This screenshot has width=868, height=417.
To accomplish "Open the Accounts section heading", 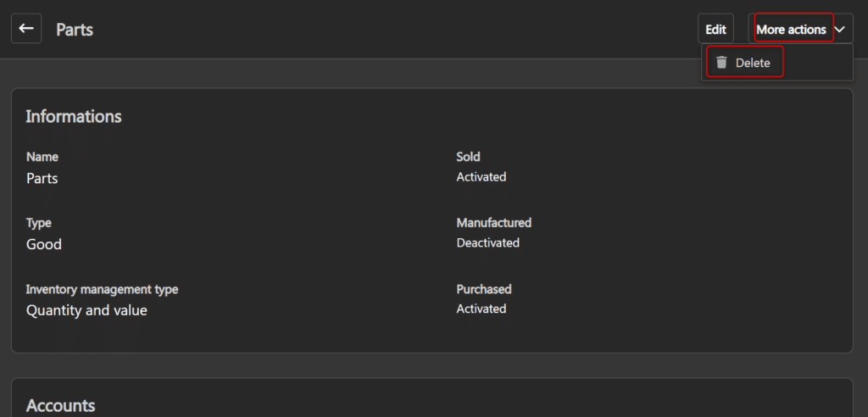I will (60, 406).
